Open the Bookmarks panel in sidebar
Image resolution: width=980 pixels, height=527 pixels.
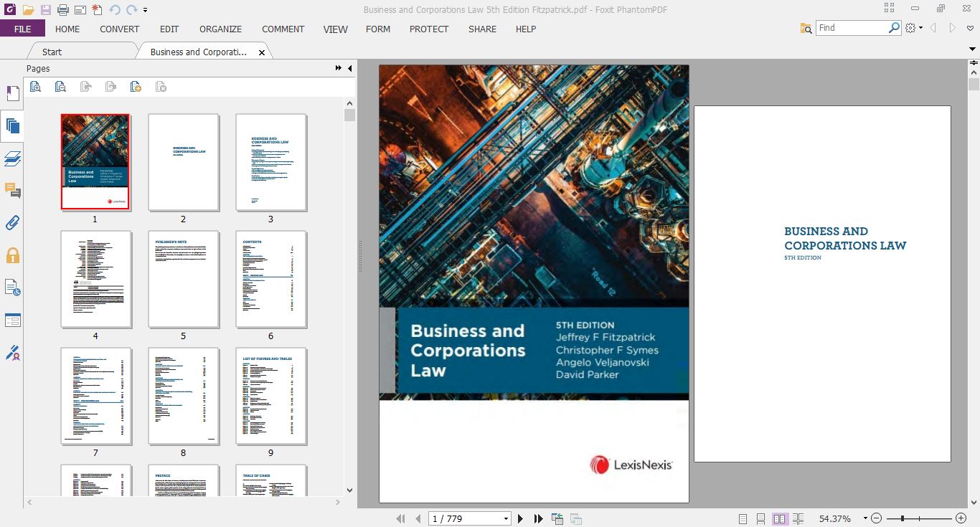click(x=12, y=94)
